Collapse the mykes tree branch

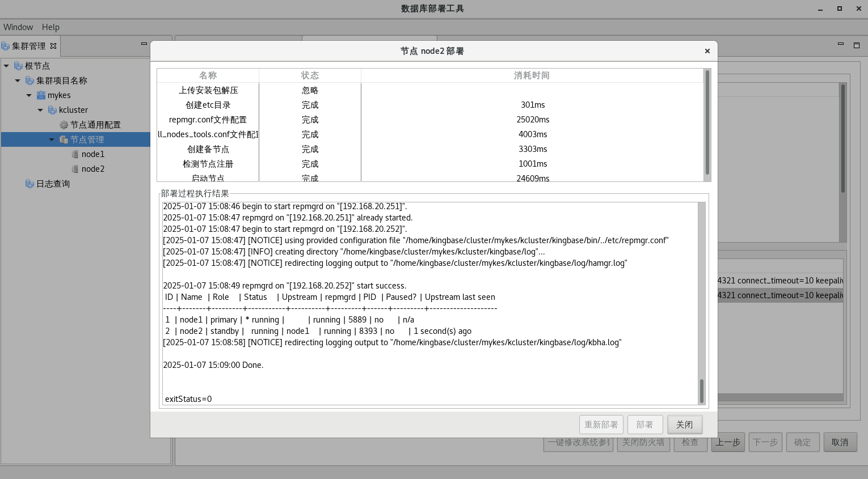(29, 95)
